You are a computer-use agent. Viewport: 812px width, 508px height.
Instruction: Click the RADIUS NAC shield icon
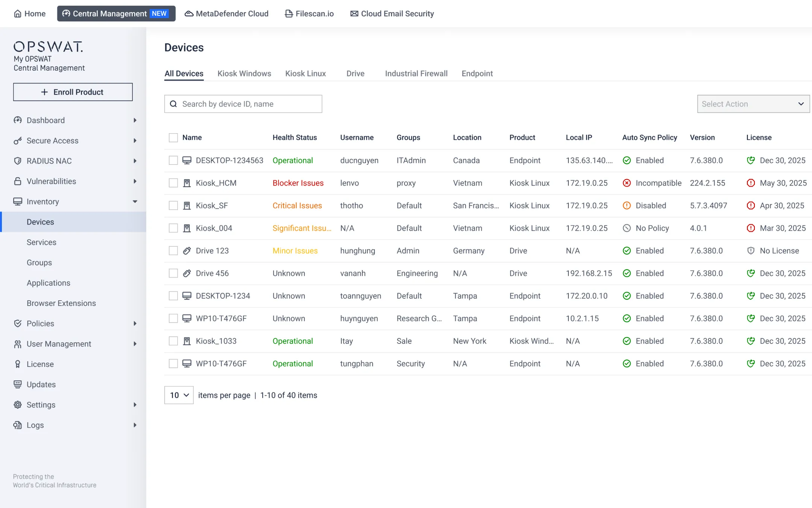point(18,161)
